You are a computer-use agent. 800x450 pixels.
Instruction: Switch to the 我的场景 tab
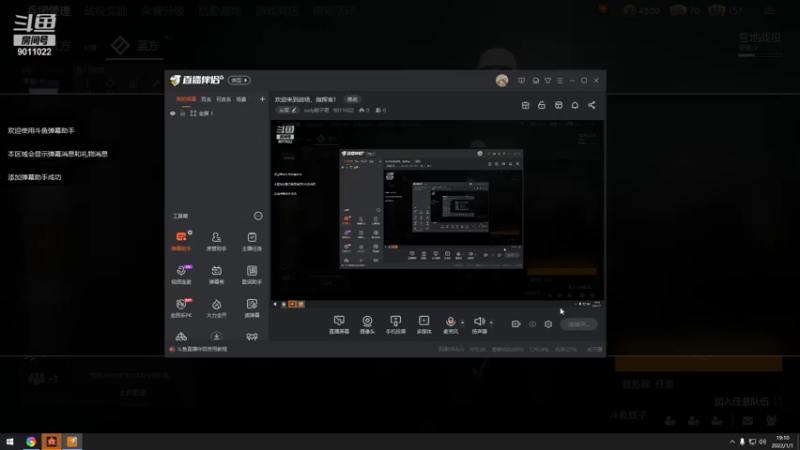(186, 99)
